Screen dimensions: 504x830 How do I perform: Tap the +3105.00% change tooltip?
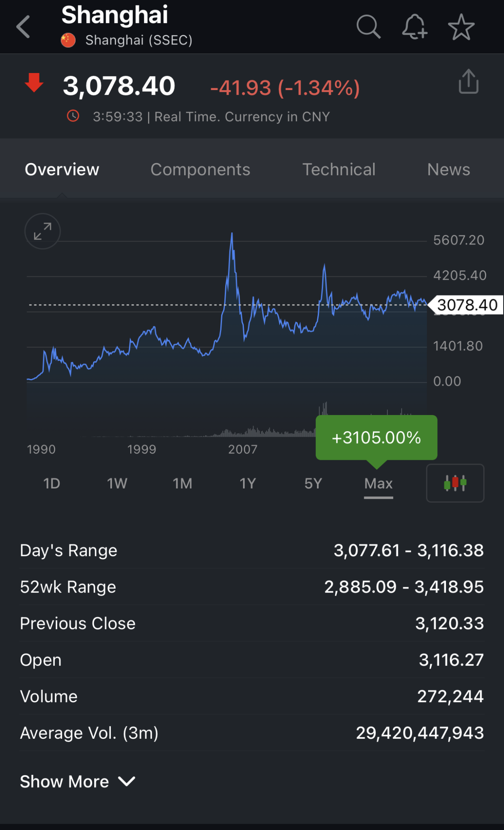point(376,437)
